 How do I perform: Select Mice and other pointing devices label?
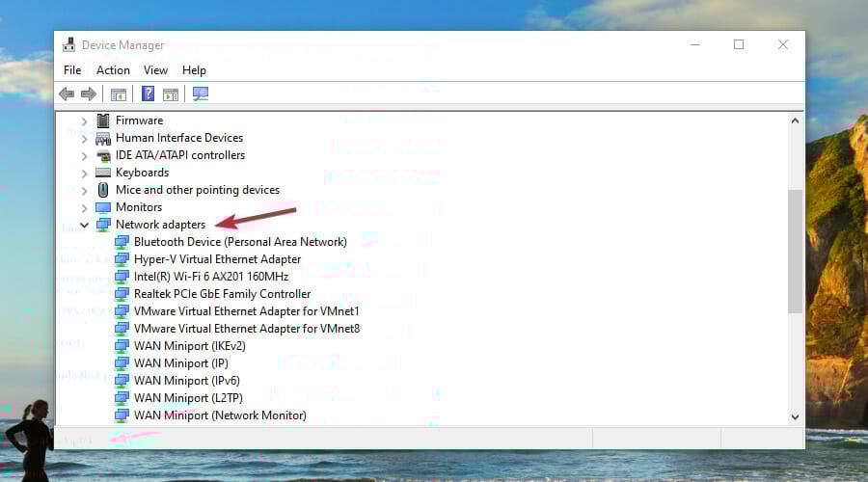pos(198,190)
